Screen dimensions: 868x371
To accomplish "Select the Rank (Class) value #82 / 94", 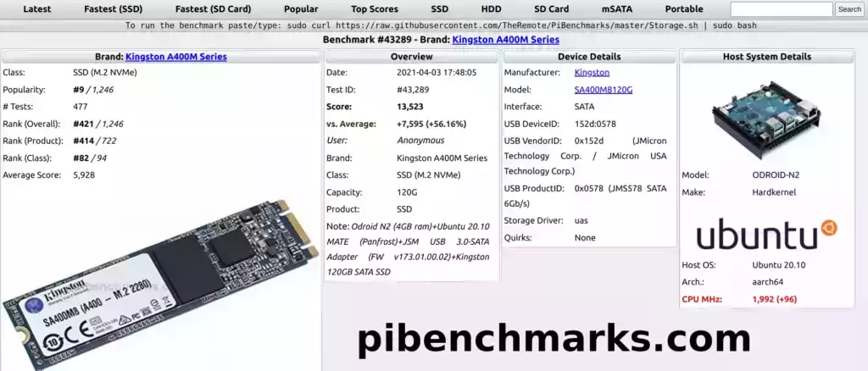I will (x=90, y=158).
